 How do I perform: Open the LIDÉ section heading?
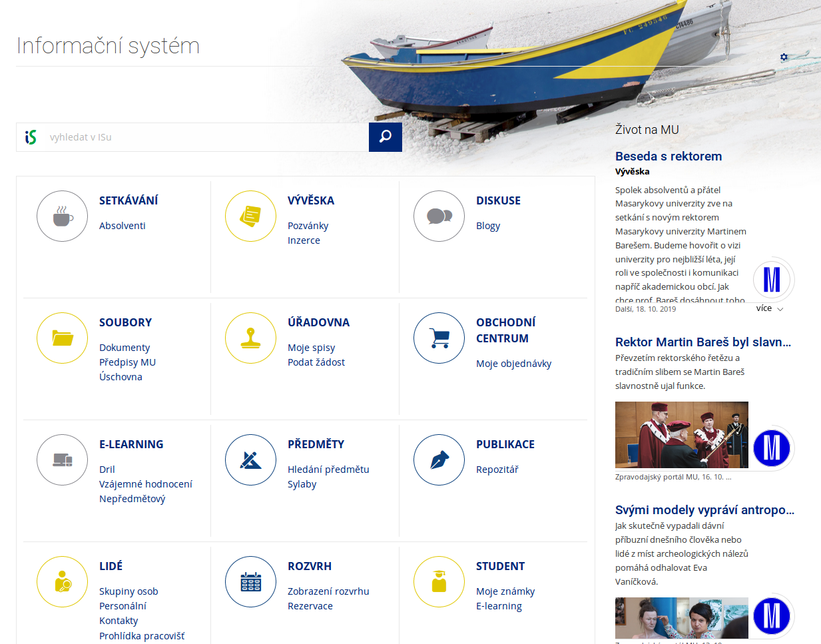click(x=111, y=566)
